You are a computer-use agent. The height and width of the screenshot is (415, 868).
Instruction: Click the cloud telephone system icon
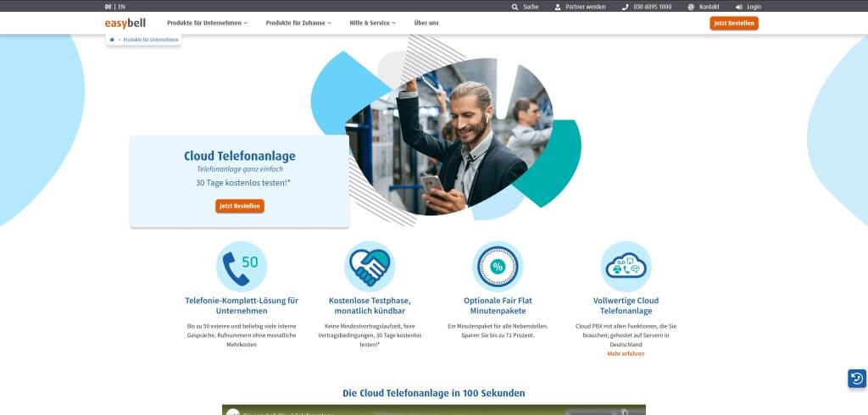626,266
